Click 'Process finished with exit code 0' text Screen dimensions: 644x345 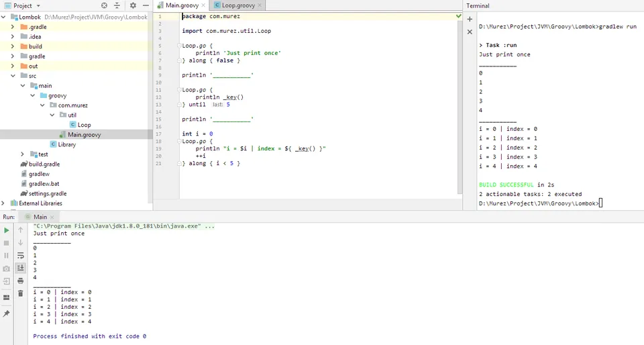(x=89, y=336)
